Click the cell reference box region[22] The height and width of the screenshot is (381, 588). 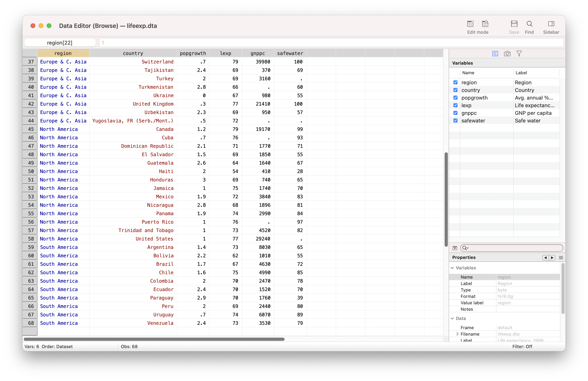[60, 43]
